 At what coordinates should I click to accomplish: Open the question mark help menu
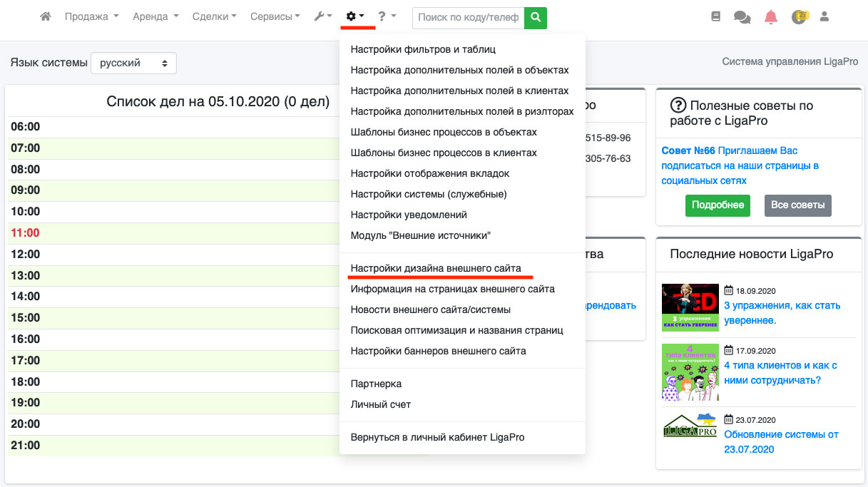[387, 16]
